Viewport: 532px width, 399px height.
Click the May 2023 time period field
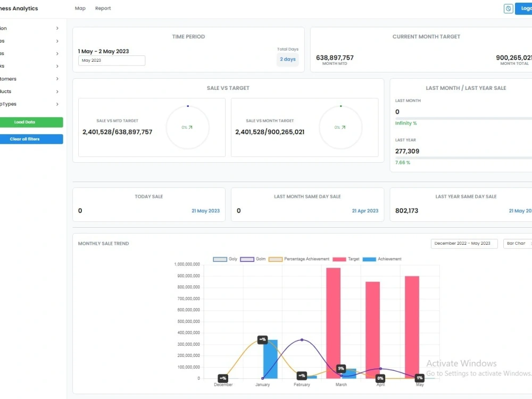coord(111,61)
